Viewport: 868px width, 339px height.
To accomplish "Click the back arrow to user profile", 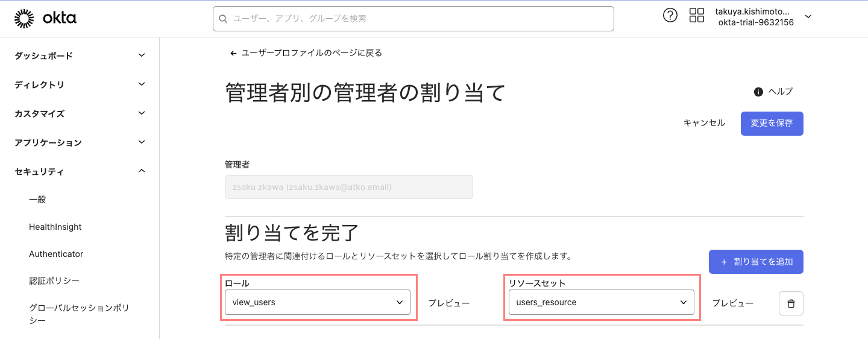I will (233, 53).
